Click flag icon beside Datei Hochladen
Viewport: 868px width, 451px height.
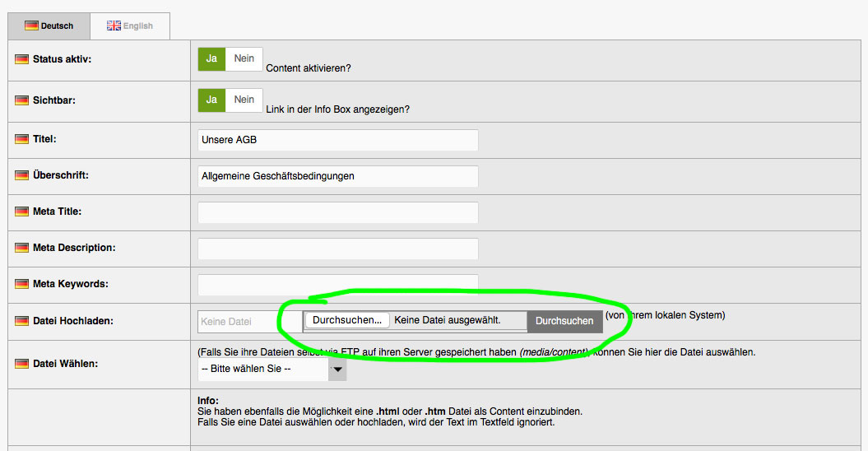(x=22, y=321)
